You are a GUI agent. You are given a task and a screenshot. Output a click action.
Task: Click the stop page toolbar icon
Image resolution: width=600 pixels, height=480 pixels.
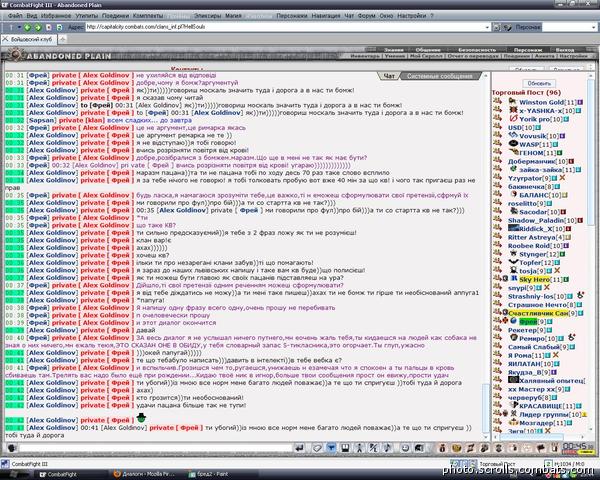[49, 27]
